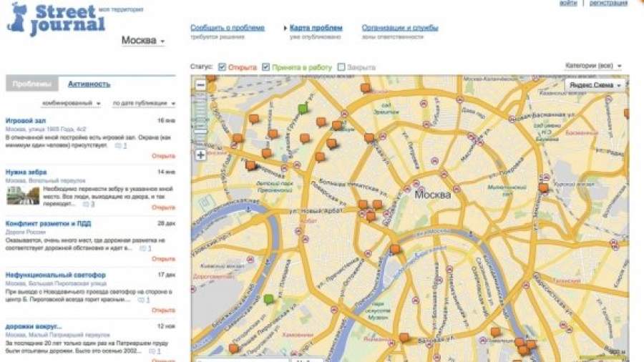644x362 pixels.
Task: Zoom in the map with plus button
Action: point(200,155)
